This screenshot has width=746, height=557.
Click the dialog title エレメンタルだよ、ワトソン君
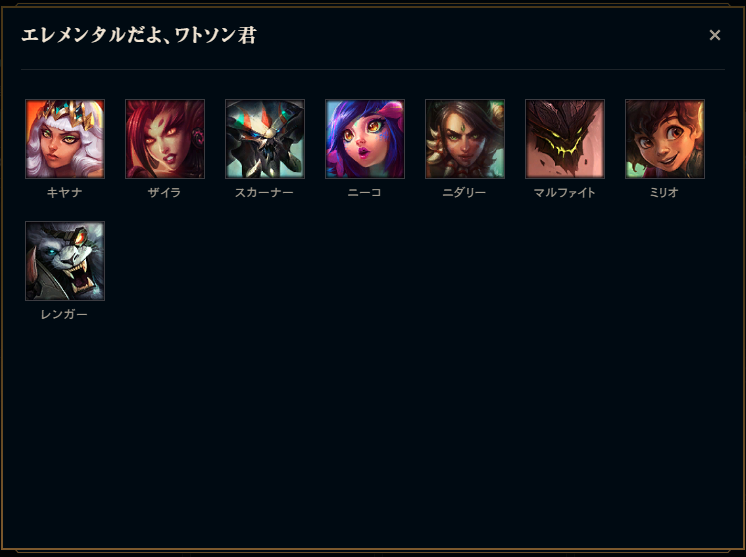(139, 36)
